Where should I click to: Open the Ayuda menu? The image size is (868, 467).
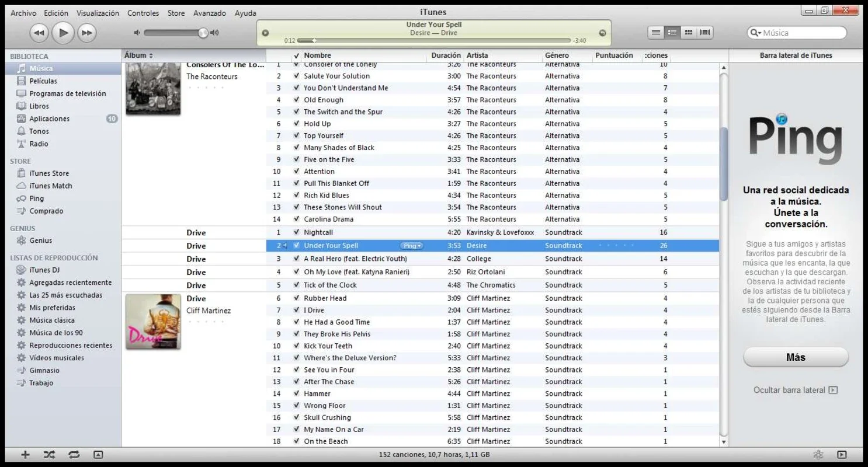tap(245, 13)
